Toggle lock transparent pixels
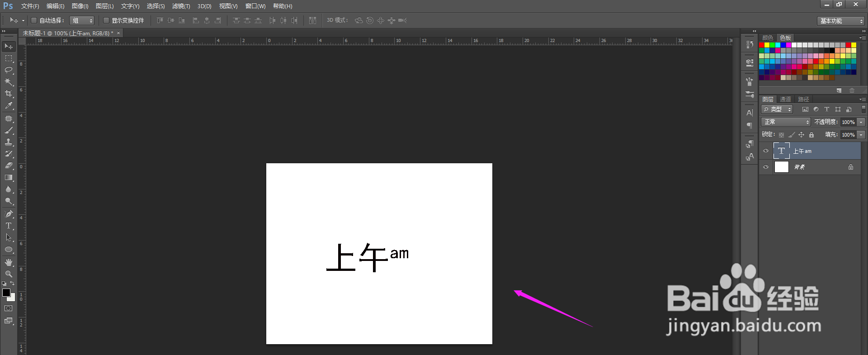The image size is (868, 355). 781,135
